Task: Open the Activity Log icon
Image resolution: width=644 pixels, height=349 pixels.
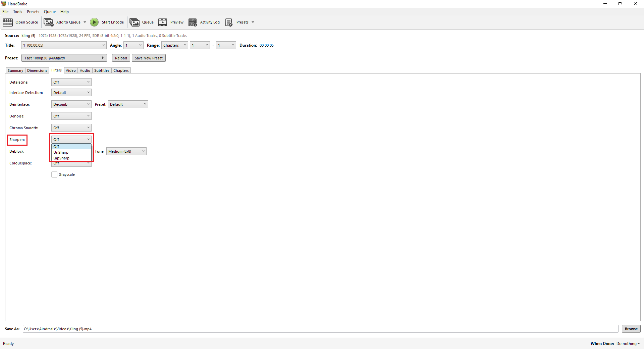Action: tap(193, 22)
